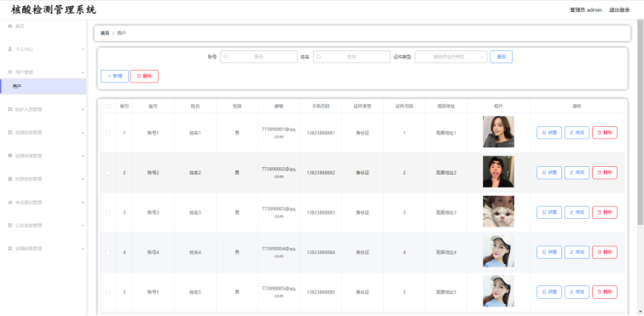644x316 pixels.
Task: Open the photo thumbnail for 账号2
Action: click(498, 171)
